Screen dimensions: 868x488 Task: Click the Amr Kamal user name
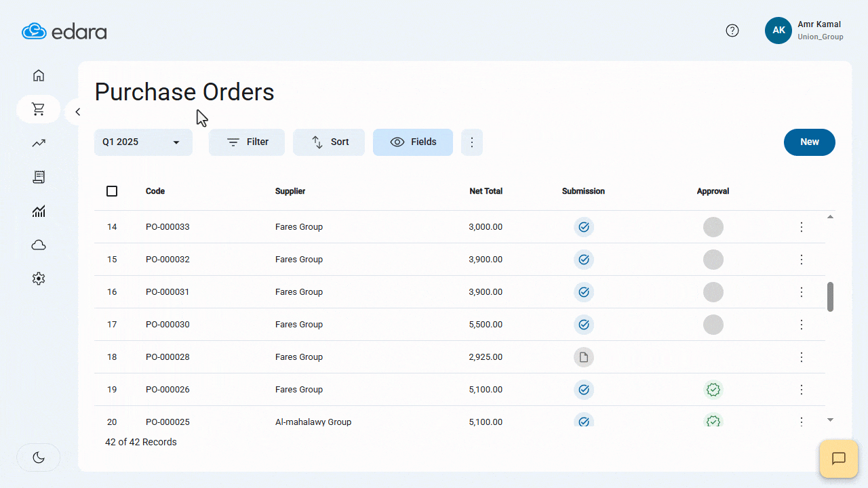click(819, 24)
